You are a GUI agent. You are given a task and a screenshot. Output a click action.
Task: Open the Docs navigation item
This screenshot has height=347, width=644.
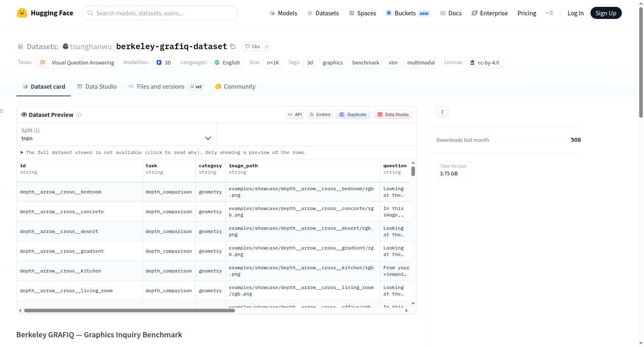[451, 13]
